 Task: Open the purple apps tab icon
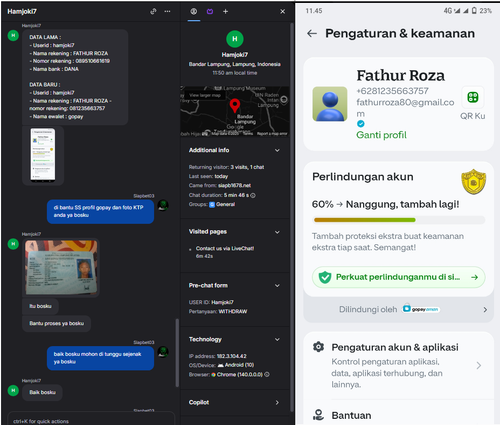click(210, 11)
